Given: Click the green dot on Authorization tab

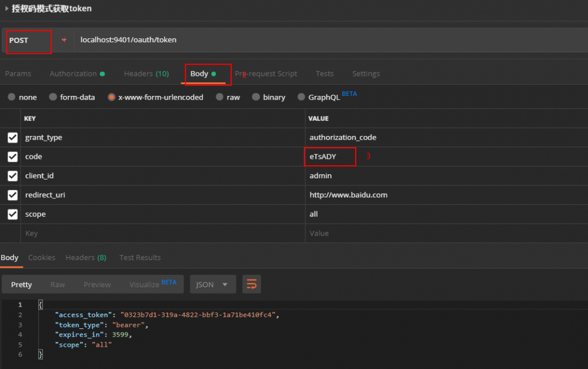Looking at the screenshot, I should (102, 74).
